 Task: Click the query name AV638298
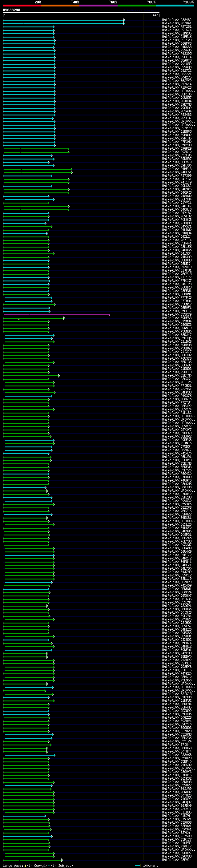pos(11,10)
